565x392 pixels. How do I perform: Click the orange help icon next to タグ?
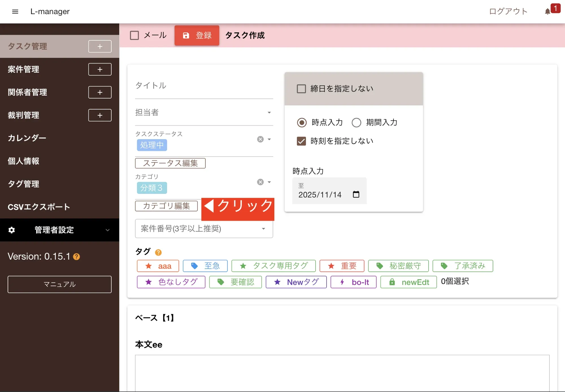click(x=158, y=252)
